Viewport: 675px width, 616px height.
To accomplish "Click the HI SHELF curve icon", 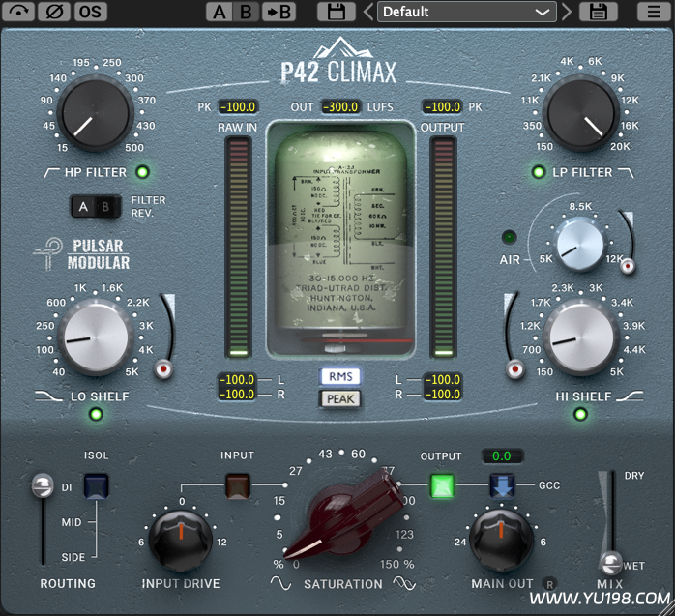I will pyautogui.click(x=630, y=396).
